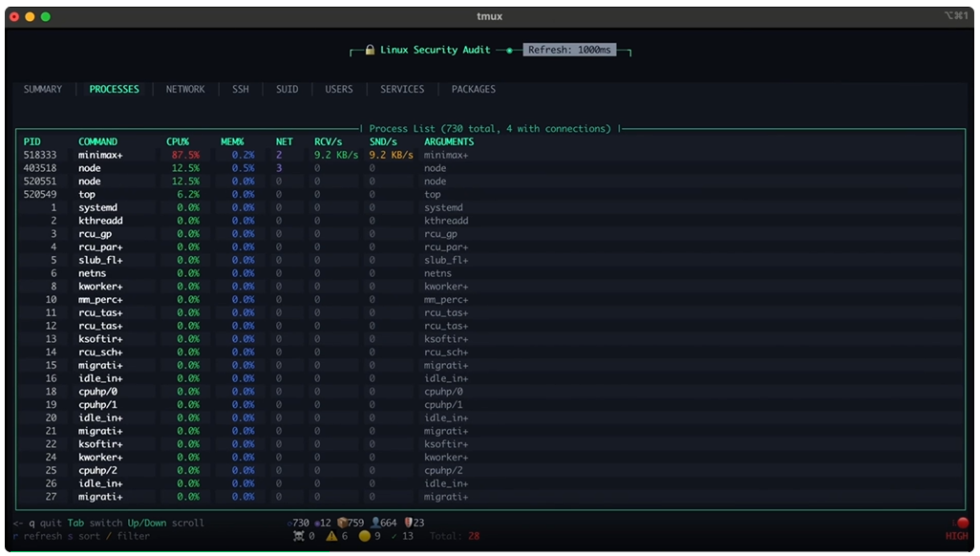Open the SERVICES tab
The height and width of the screenshot is (556, 980).
402,89
